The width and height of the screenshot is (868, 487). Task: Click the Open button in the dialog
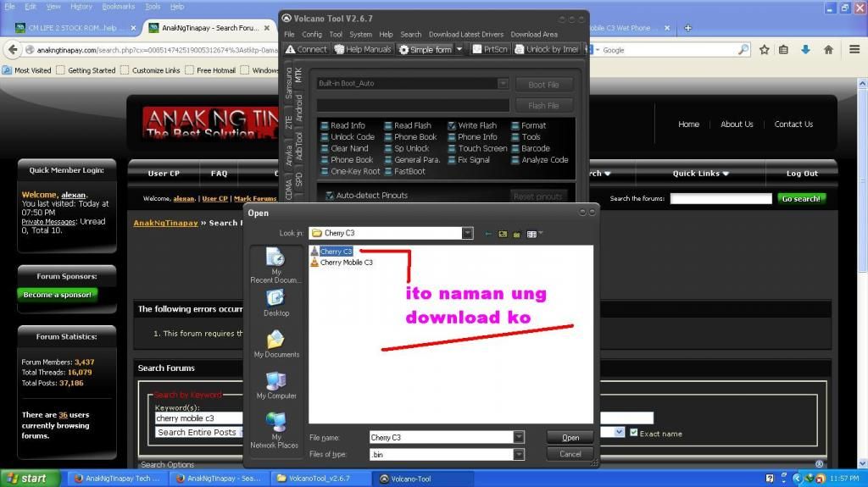(570, 438)
